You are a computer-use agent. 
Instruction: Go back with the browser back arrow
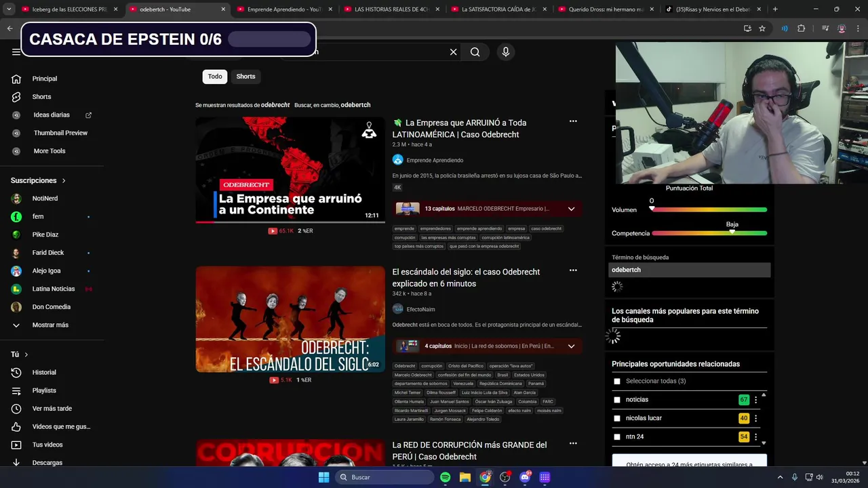coord(9,28)
